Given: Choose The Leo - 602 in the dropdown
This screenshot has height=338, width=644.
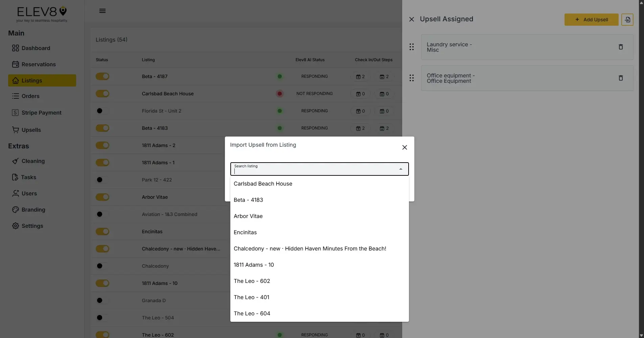Looking at the screenshot, I should point(252,281).
